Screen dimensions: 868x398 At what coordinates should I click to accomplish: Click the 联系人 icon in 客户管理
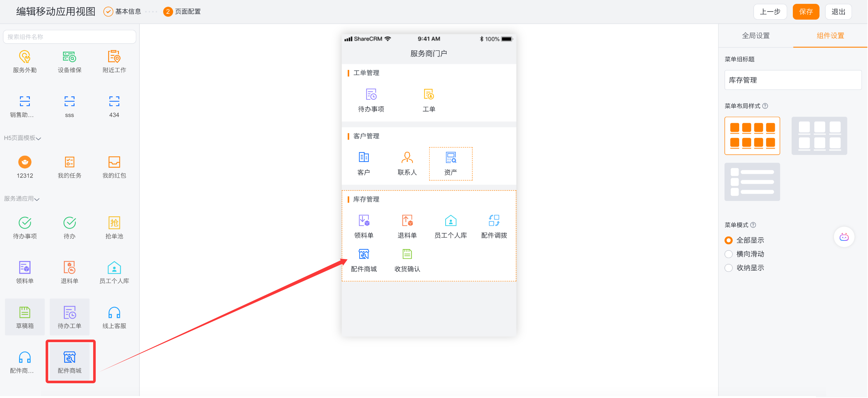407,158
